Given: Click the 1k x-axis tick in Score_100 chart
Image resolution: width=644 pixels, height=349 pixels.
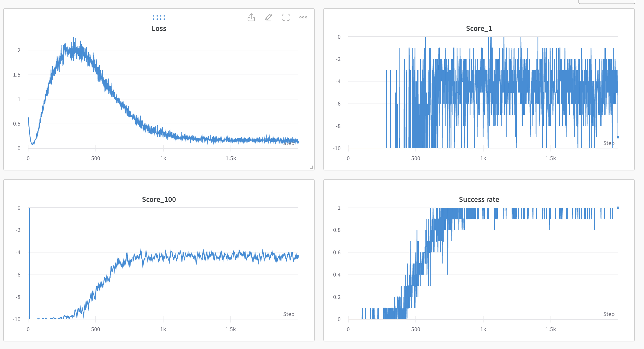Looking at the screenshot, I should tap(163, 329).
